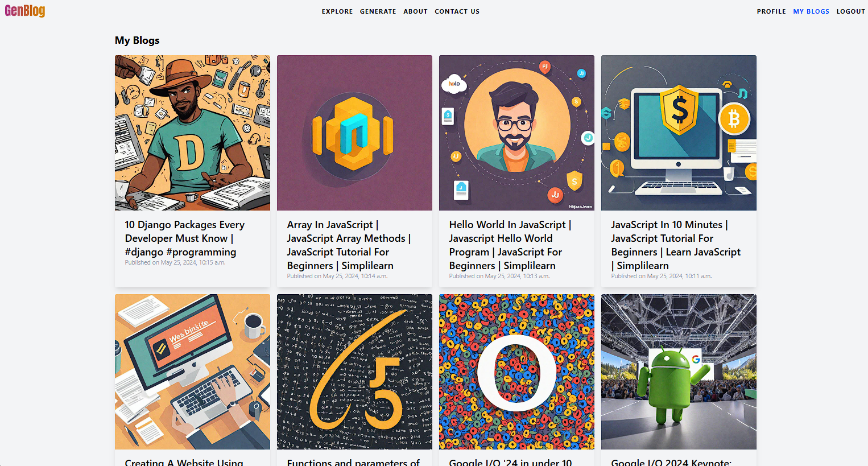Click title 'Functions and parameters of'
Screen dimensions: 868x466
[353, 462]
